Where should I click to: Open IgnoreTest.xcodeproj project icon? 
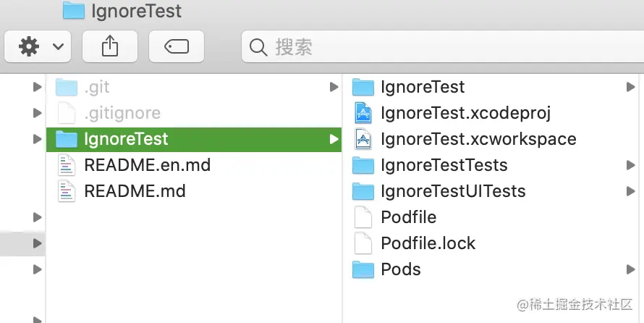(x=363, y=113)
